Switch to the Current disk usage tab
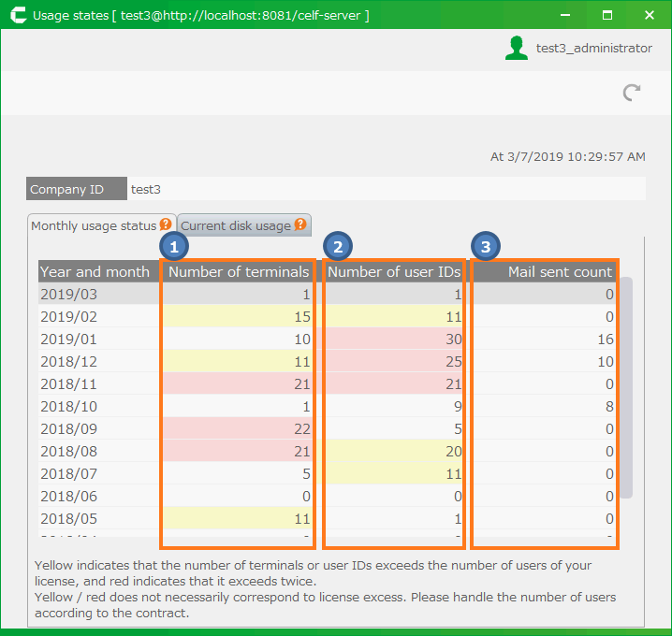Image resolution: width=672 pixels, height=636 pixels. tap(236, 225)
